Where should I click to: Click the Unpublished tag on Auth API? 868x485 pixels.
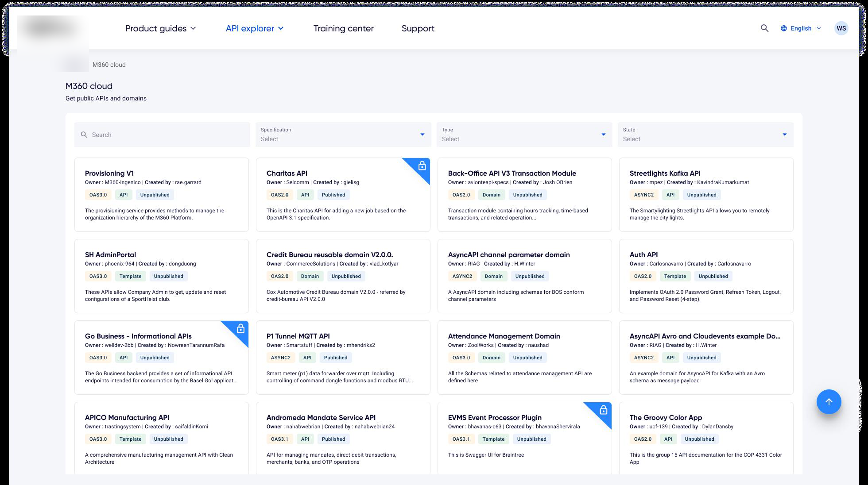(713, 276)
